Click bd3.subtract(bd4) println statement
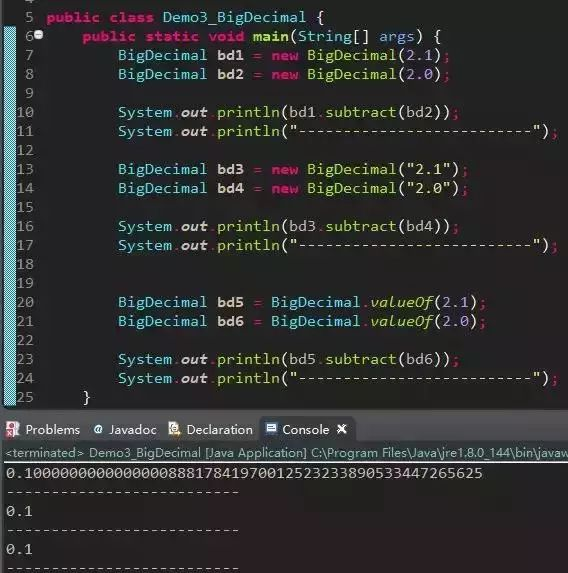This screenshot has width=568, height=573. pyautogui.click(x=288, y=226)
